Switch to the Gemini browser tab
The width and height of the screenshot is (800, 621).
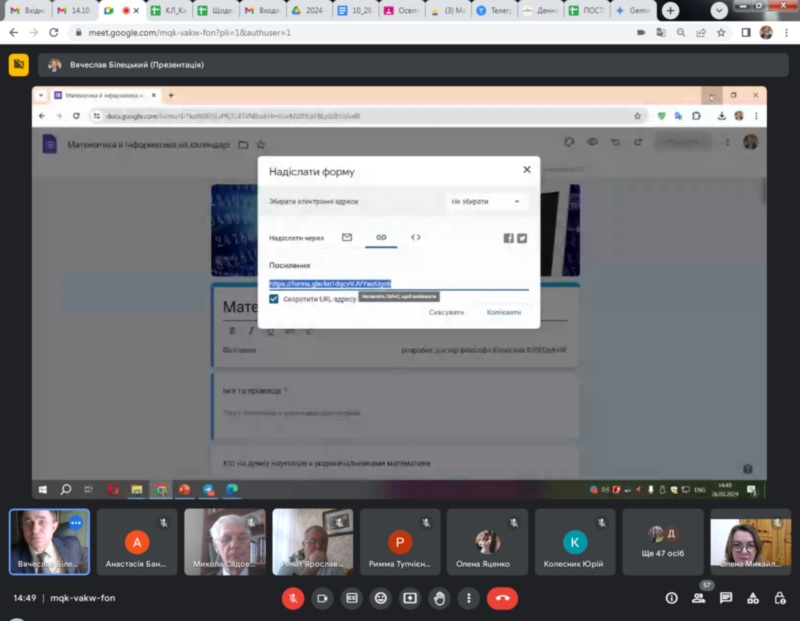point(633,10)
